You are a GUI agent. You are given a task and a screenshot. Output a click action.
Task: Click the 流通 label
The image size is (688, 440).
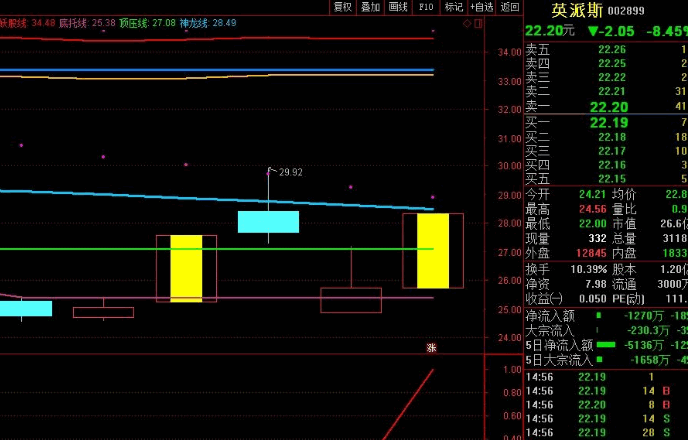(624, 284)
